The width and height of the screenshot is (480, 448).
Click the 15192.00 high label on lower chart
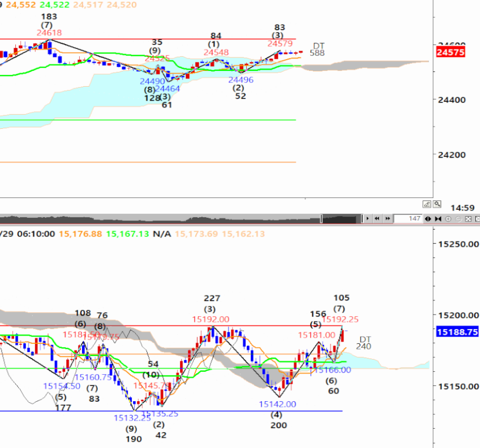210,320
